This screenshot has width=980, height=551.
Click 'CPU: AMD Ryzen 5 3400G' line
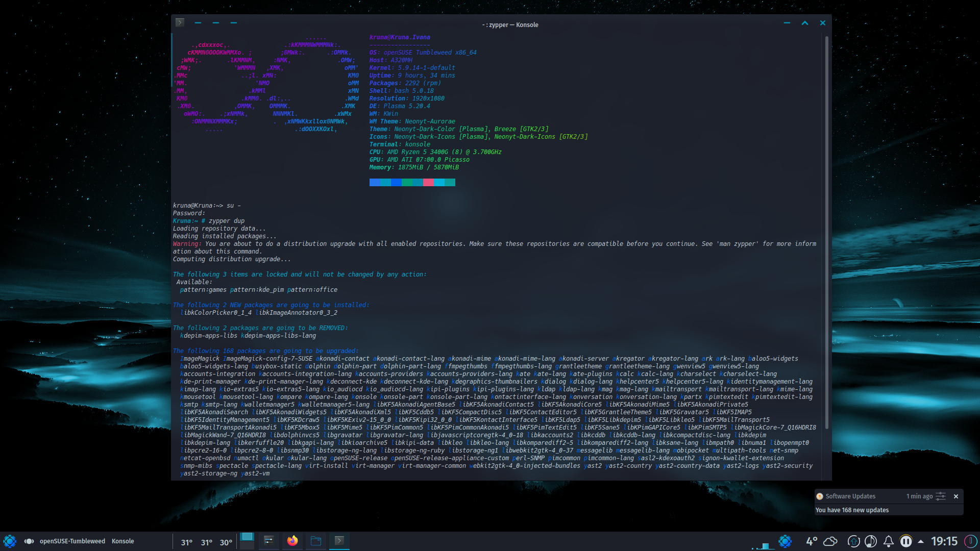pos(435,152)
